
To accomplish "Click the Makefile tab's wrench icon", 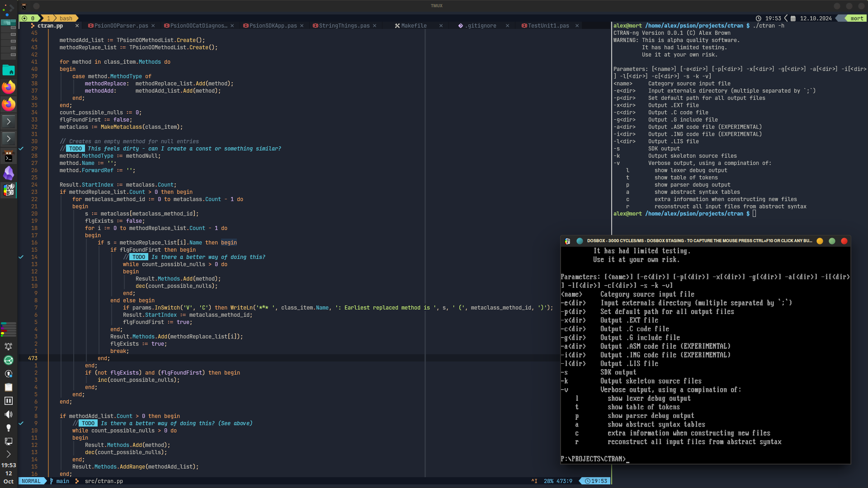I will 397,26.
